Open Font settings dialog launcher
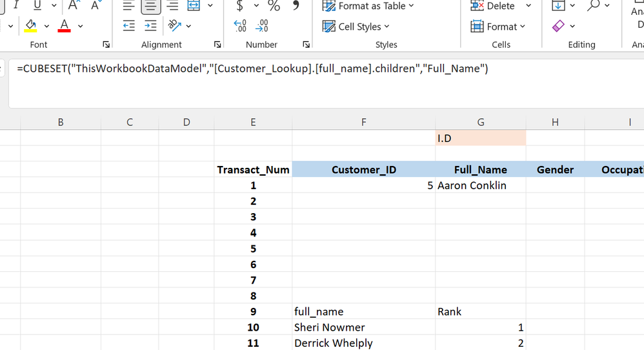644x350 pixels. [x=106, y=45]
